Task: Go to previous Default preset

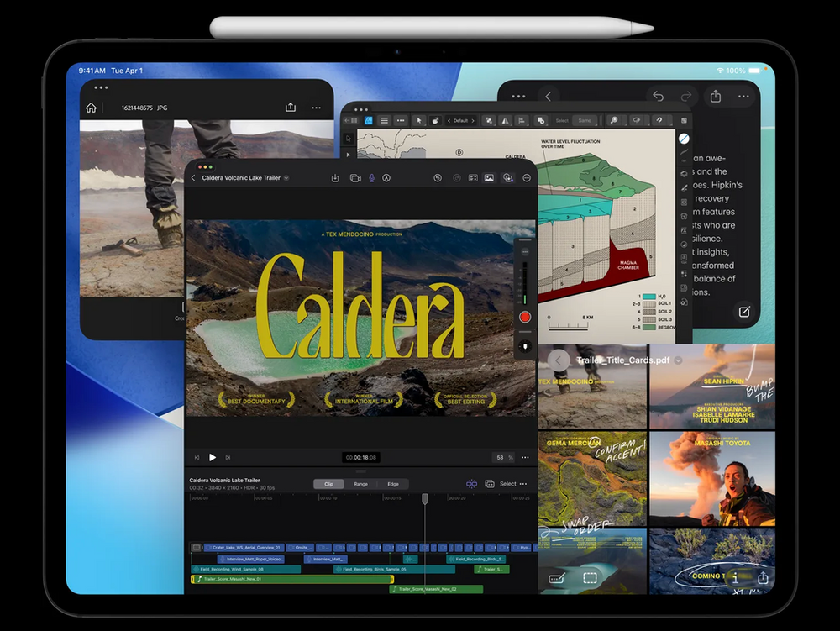Action: tap(449, 120)
